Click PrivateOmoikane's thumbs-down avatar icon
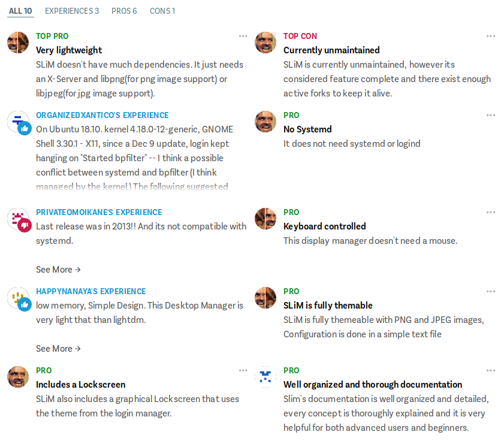Viewport: 504px width, 441px height. pos(19,219)
